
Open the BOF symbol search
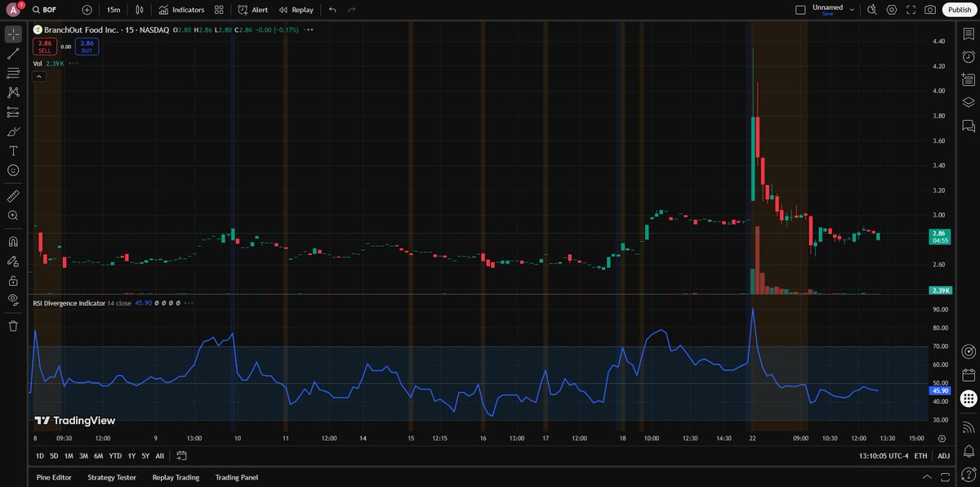[x=43, y=10]
